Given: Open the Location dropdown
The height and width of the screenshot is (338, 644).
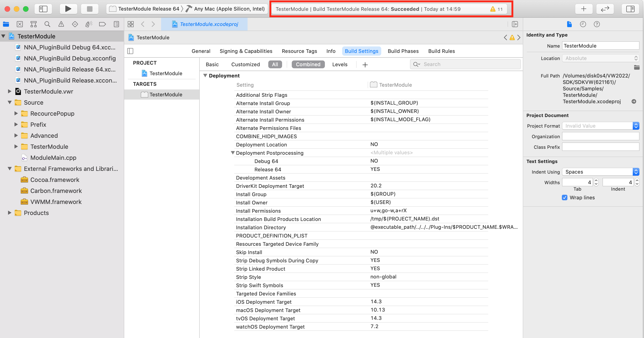Looking at the screenshot, I should pos(601,58).
